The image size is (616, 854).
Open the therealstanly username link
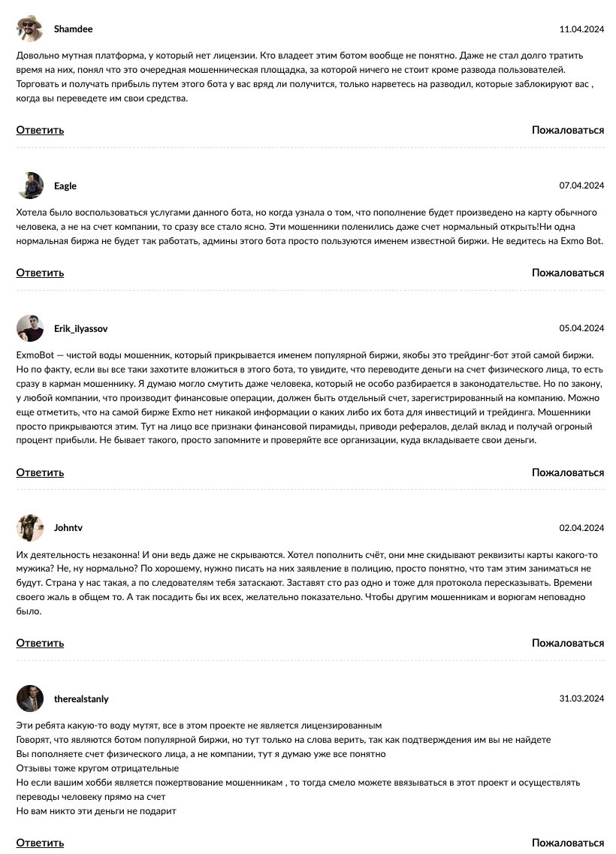tap(81, 699)
